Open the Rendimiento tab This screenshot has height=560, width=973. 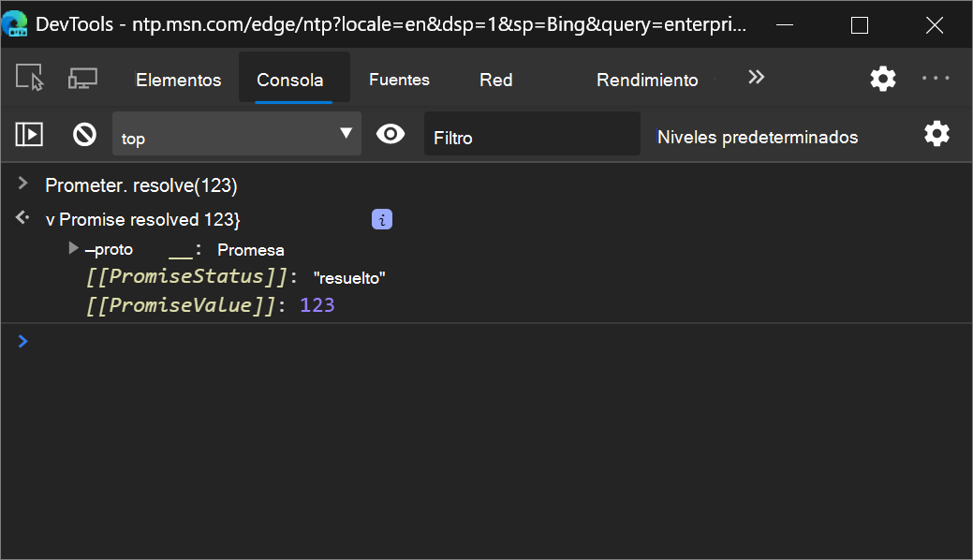647,81
